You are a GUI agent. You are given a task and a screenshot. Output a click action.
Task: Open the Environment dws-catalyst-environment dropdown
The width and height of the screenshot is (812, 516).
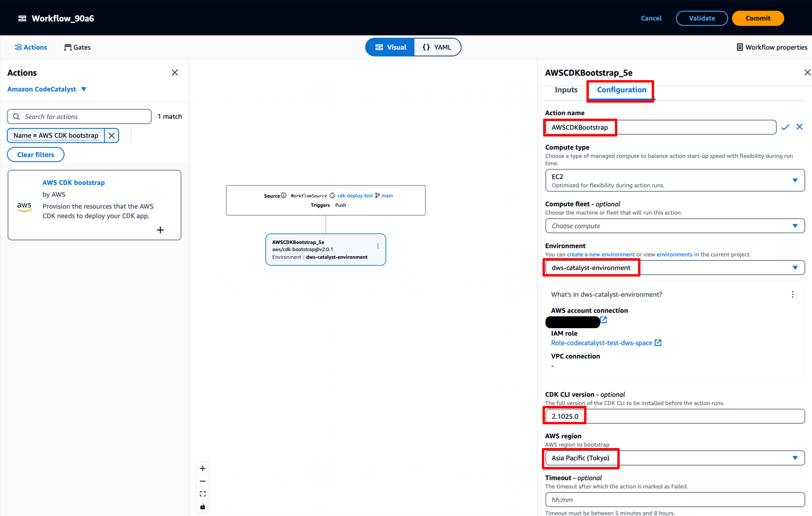(675, 268)
